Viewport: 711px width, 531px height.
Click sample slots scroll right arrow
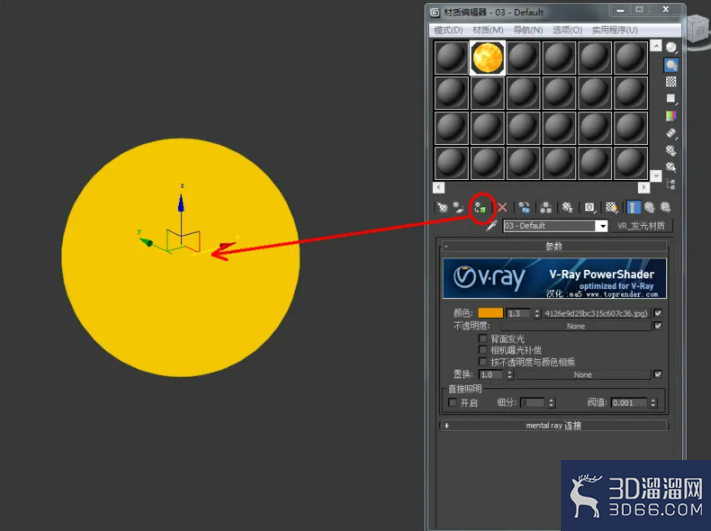pyautogui.click(x=644, y=187)
